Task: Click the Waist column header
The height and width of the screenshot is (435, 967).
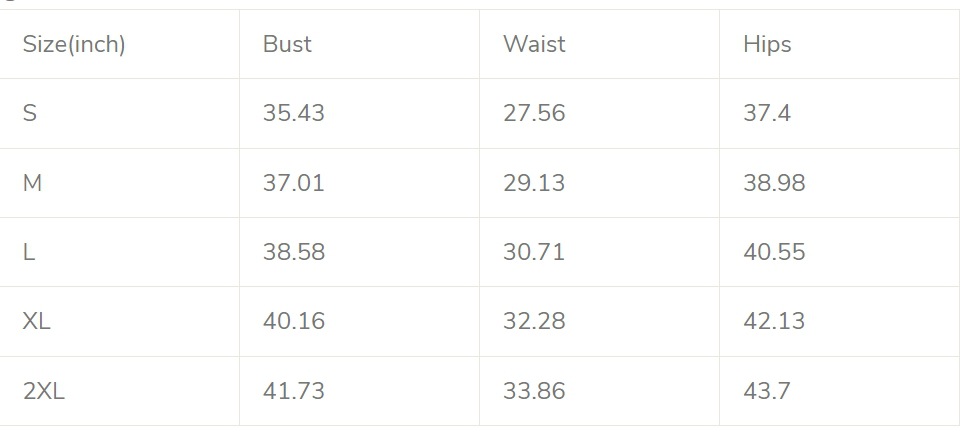Action: [x=533, y=44]
